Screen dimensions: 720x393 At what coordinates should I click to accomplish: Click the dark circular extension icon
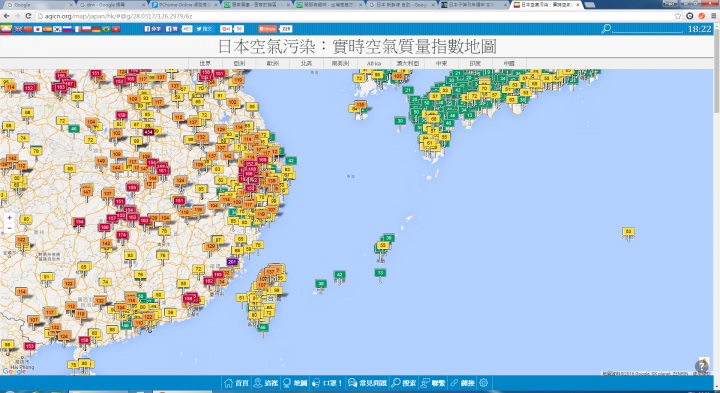690,16
